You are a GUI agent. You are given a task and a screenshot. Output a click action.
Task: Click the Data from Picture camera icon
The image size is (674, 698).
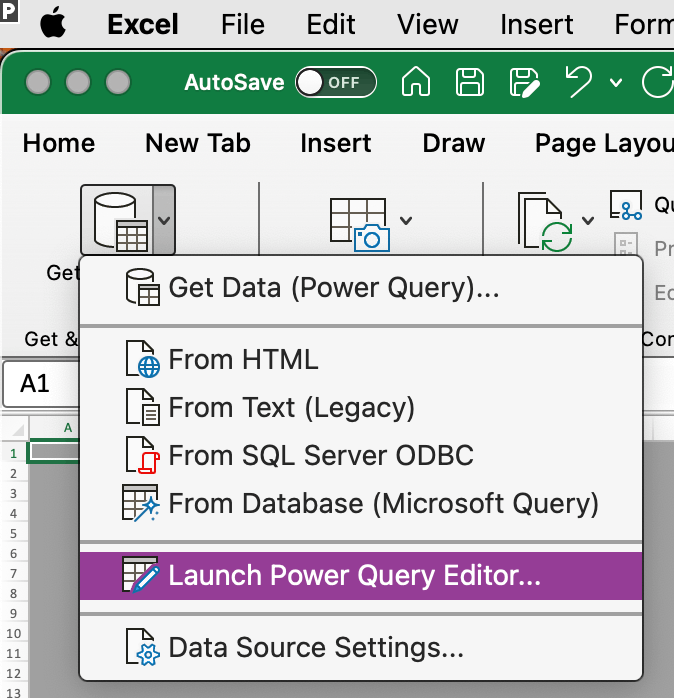[360, 220]
